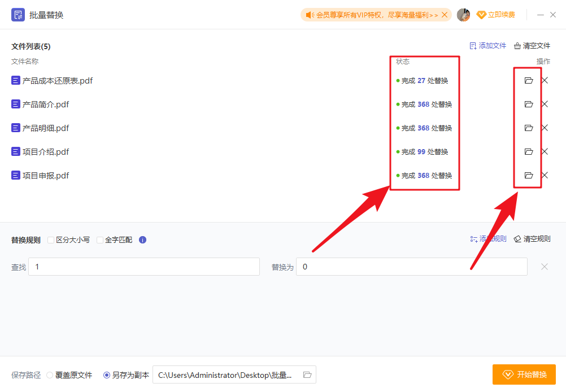Open output folder for 项目介绍.pdf
Viewport: 566px width, 392px height.
[x=528, y=151]
